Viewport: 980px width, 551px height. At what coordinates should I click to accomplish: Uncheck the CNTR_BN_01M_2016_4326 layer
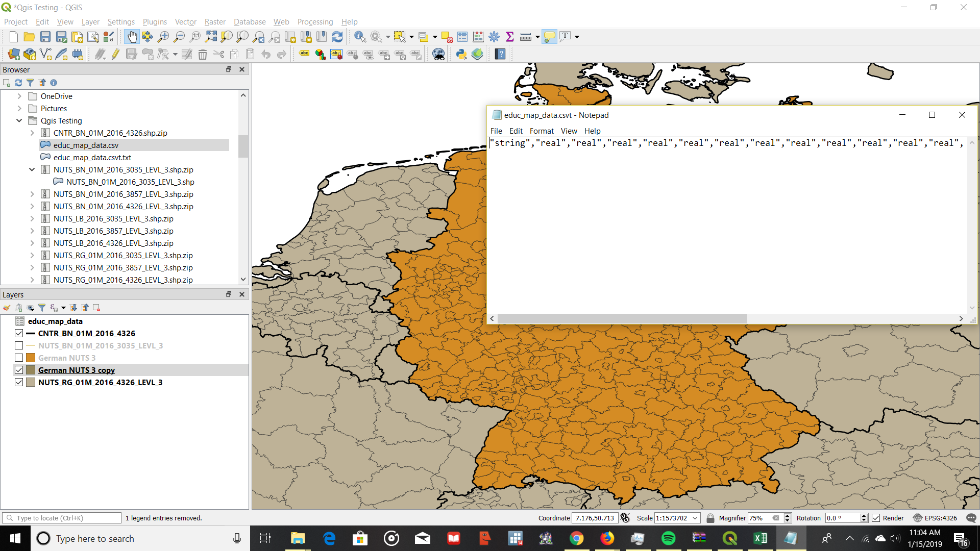click(19, 333)
